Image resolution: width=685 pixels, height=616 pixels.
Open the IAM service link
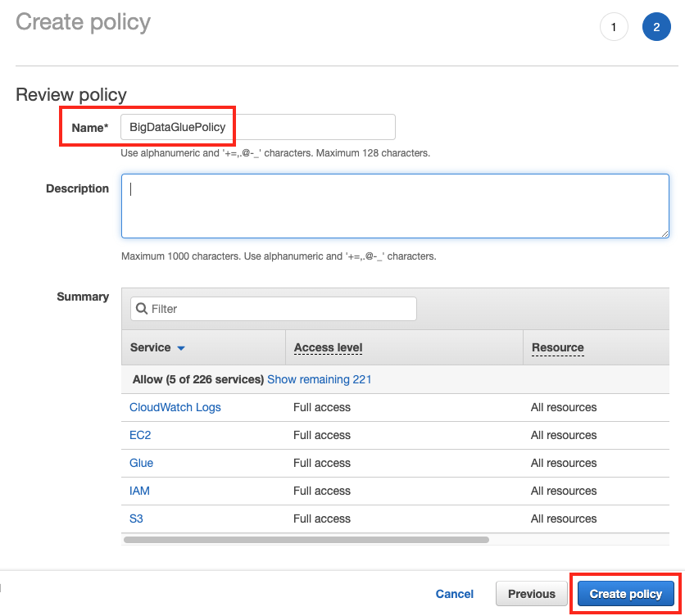[139, 491]
